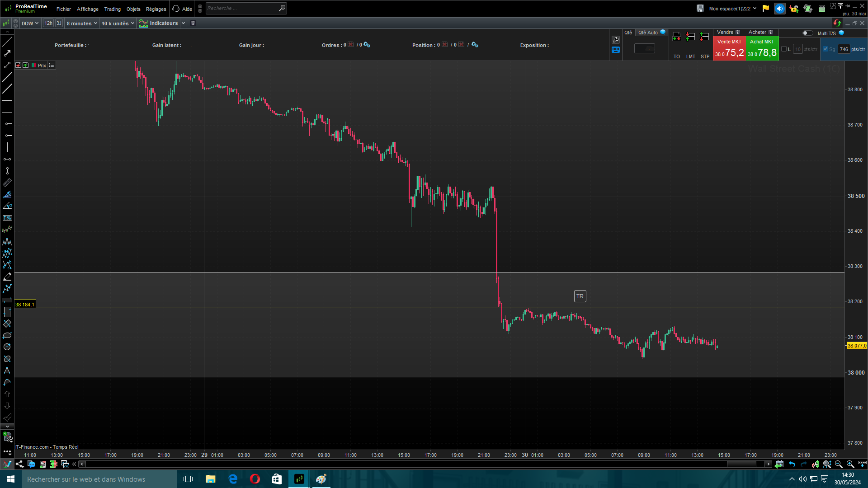Select the LMT limit order icon
Image resolution: width=868 pixels, height=488 pixels.
(x=690, y=38)
